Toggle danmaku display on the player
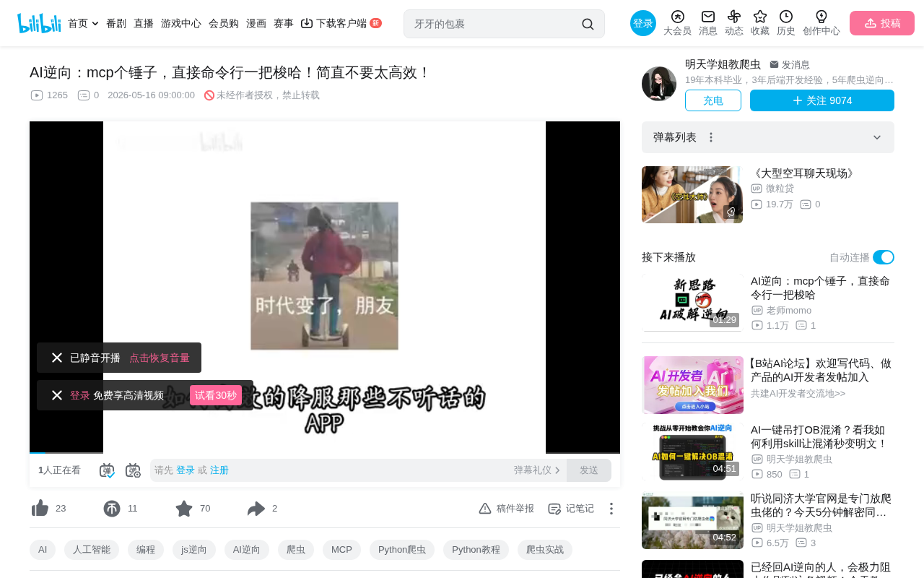Image resolution: width=924 pixels, height=578 pixels. [x=107, y=470]
